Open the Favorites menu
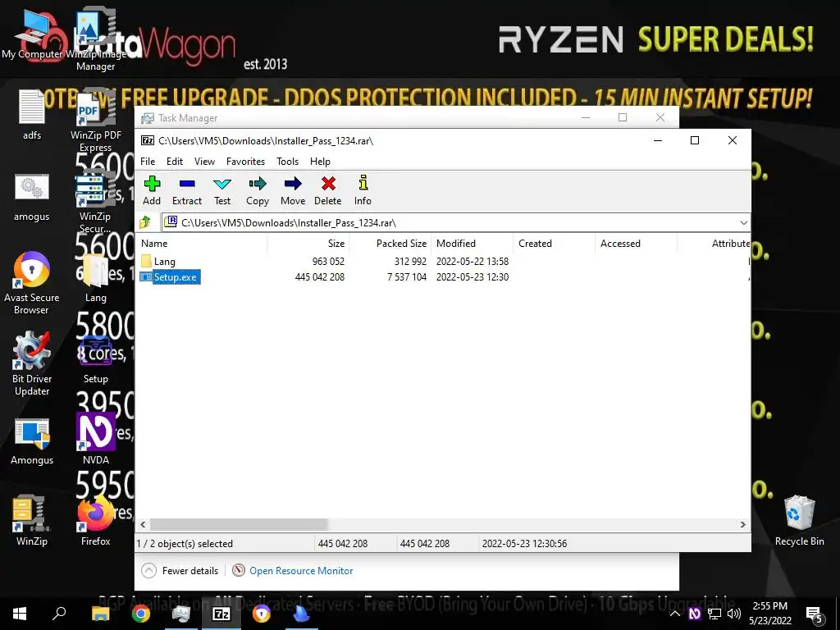Viewport: 840px width, 630px height. (245, 162)
